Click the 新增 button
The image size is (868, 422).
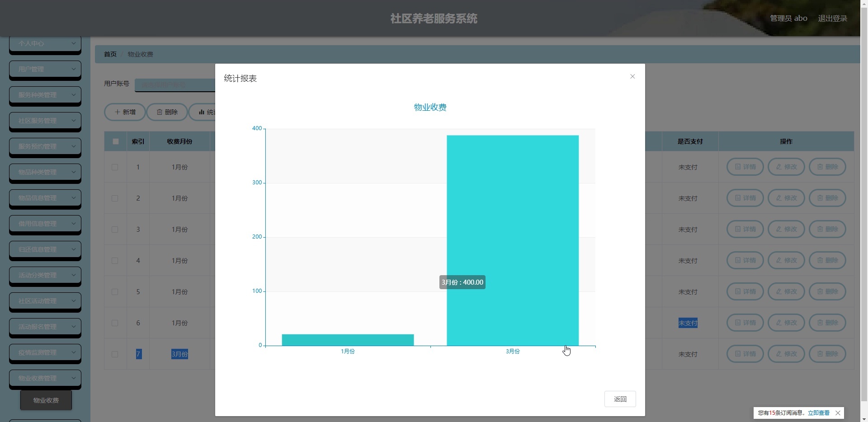125,112
